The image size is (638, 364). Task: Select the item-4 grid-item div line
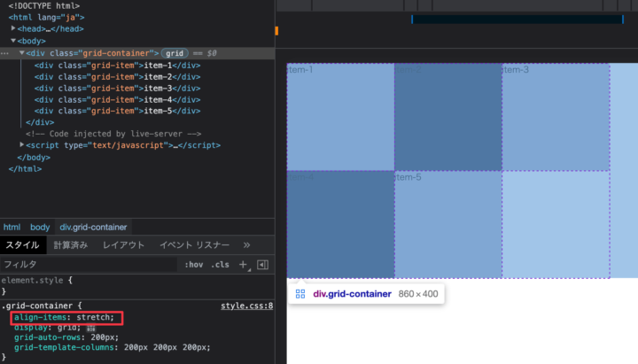click(x=117, y=99)
